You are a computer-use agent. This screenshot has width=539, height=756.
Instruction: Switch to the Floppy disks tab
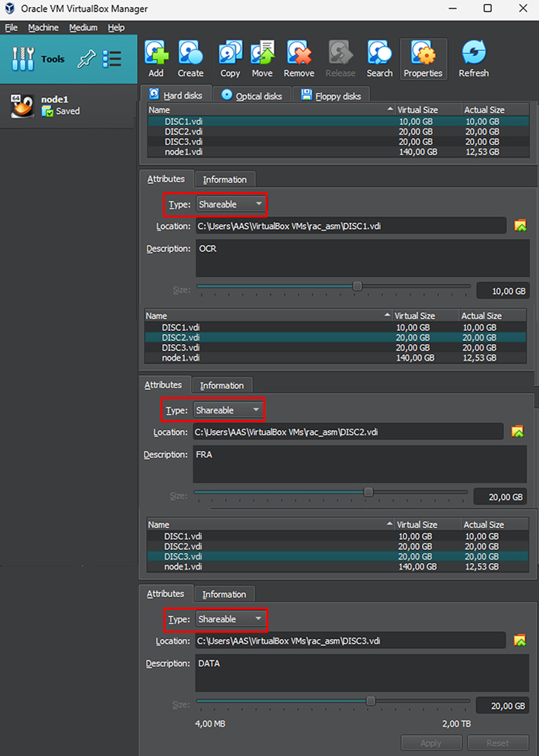pyautogui.click(x=331, y=95)
